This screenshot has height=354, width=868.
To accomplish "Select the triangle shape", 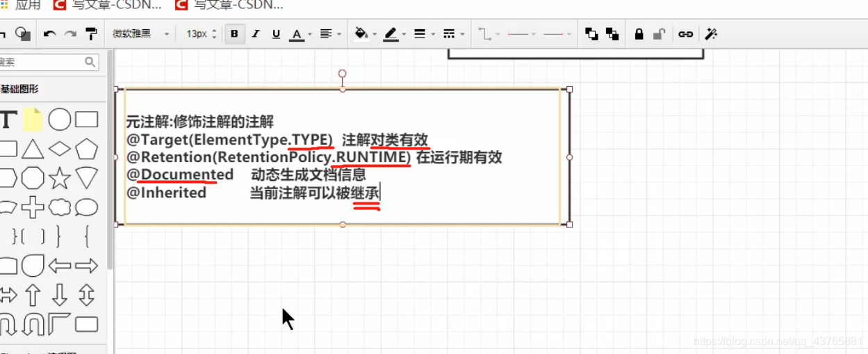I will coord(33,149).
